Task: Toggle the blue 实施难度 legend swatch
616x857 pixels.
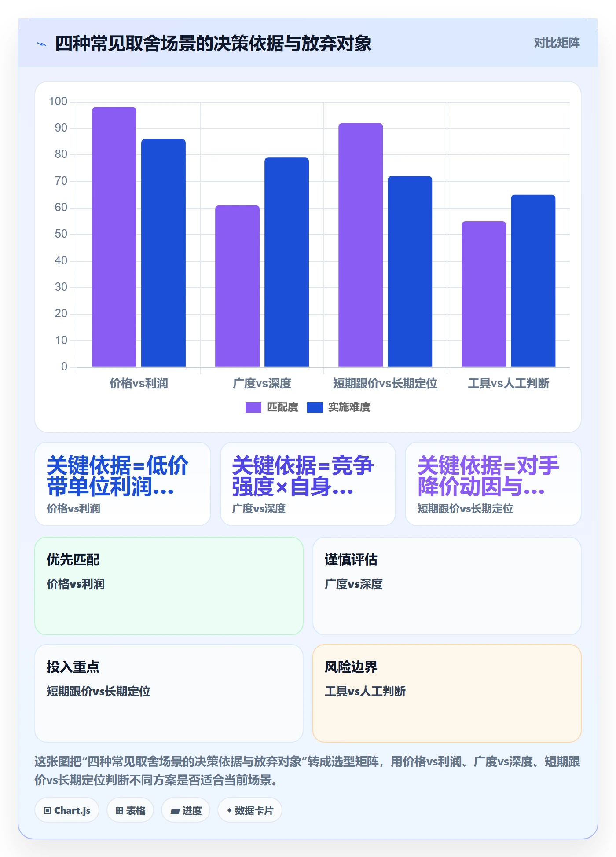Action: point(315,407)
